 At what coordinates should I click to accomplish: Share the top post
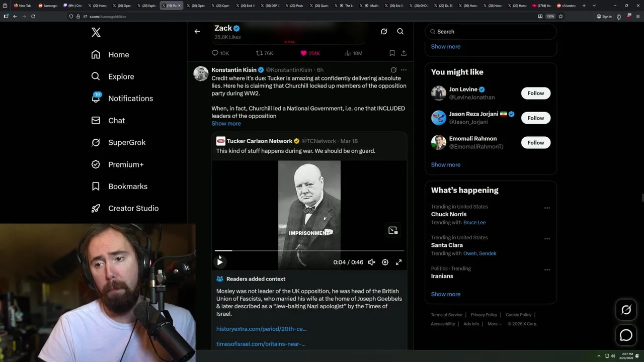tap(404, 53)
